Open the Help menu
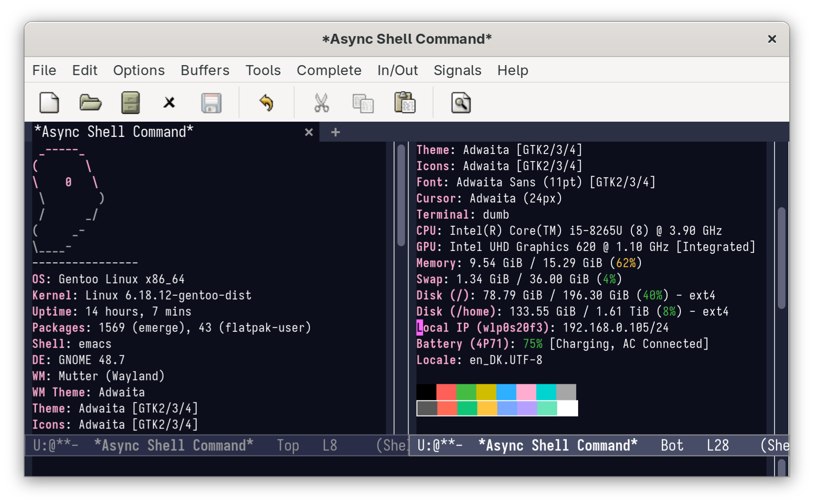This screenshot has width=814, height=504. coord(513,70)
